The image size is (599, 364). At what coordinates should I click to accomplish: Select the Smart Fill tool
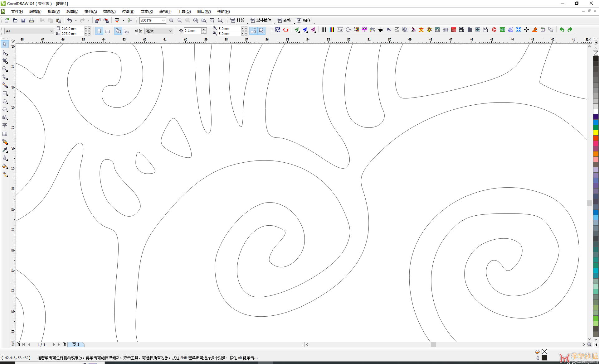pyautogui.click(x=5, y=85)
